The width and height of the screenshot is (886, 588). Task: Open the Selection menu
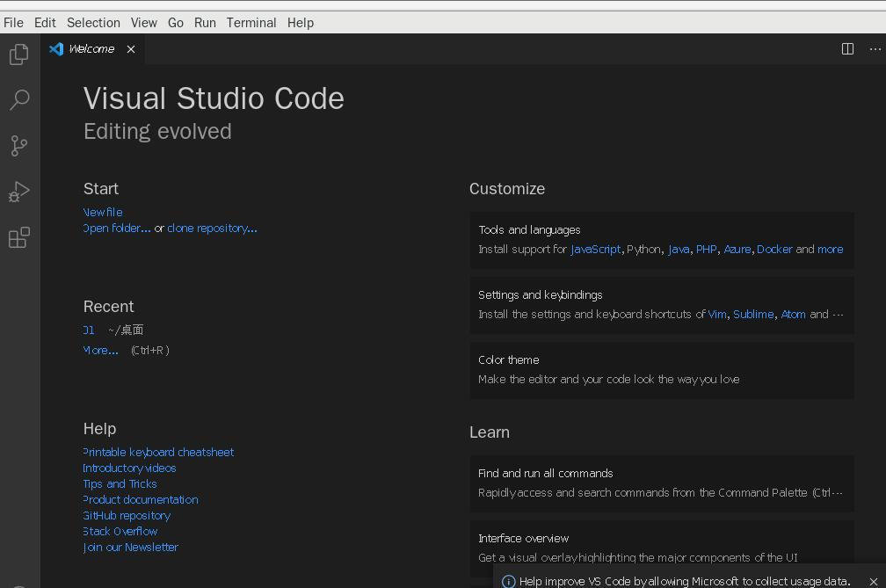click(x=93, y=23)
